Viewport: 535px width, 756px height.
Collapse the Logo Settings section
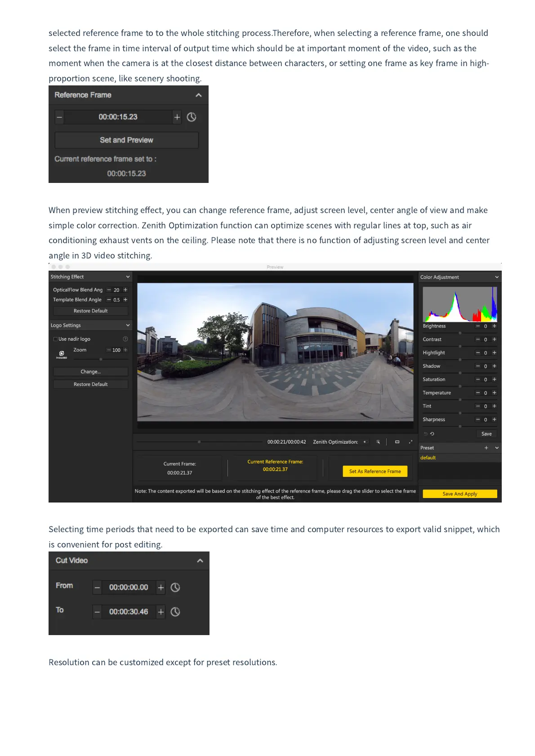[x=128, y=325]
